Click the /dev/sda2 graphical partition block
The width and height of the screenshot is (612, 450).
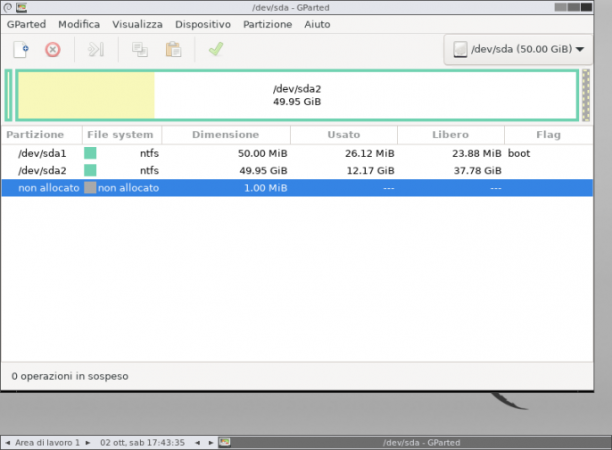click(x=297, y=95)
